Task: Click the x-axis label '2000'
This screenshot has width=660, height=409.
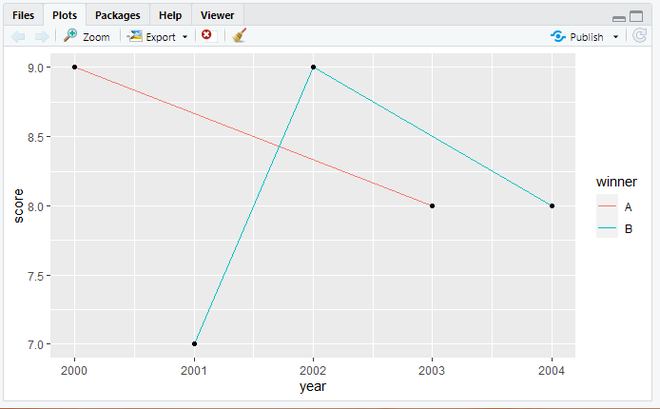Action: 74,371
